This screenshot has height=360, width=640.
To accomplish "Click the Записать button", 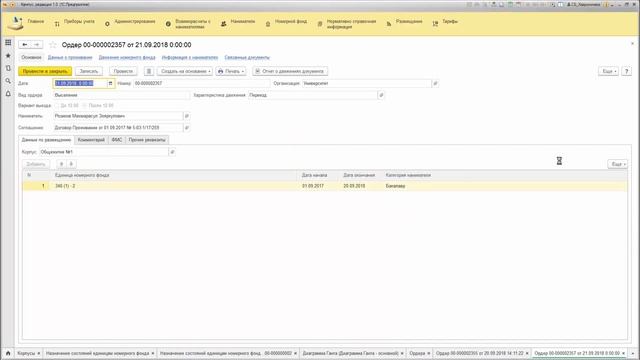I will click(89, 71).
